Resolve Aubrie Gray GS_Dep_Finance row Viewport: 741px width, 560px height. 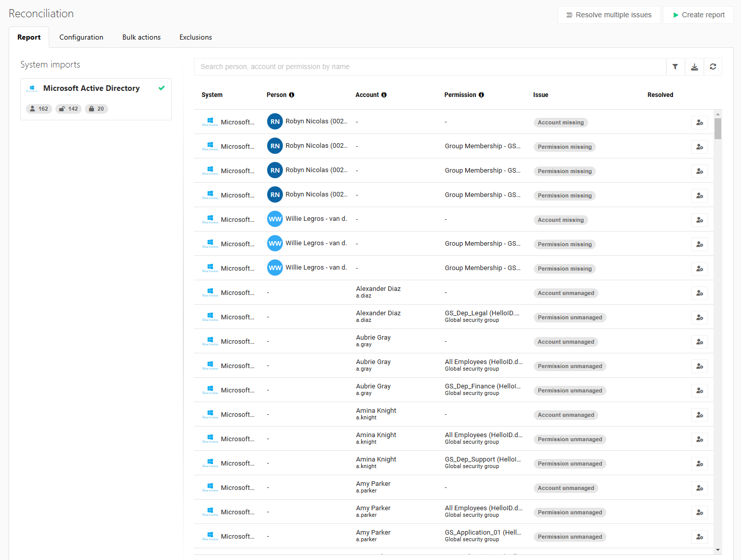699,390
